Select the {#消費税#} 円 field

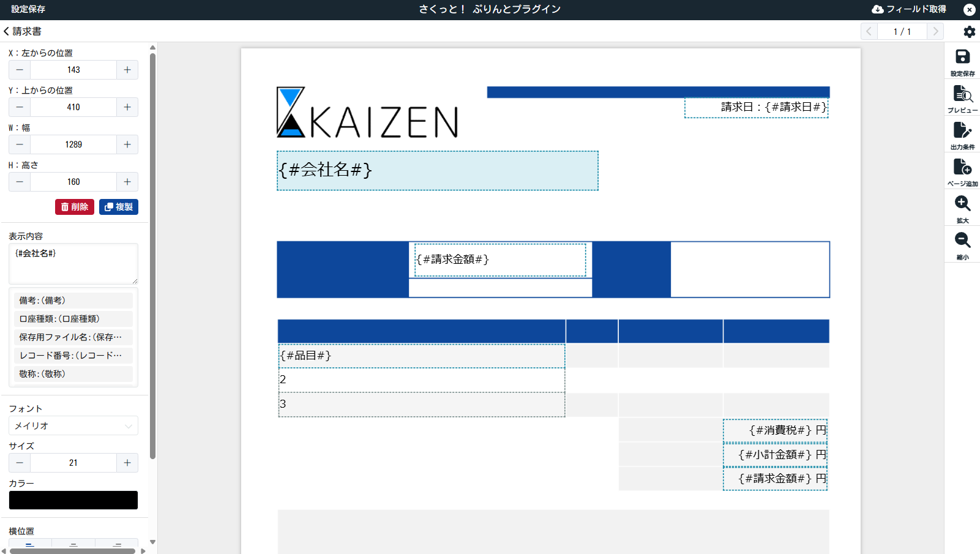point(775,431)
